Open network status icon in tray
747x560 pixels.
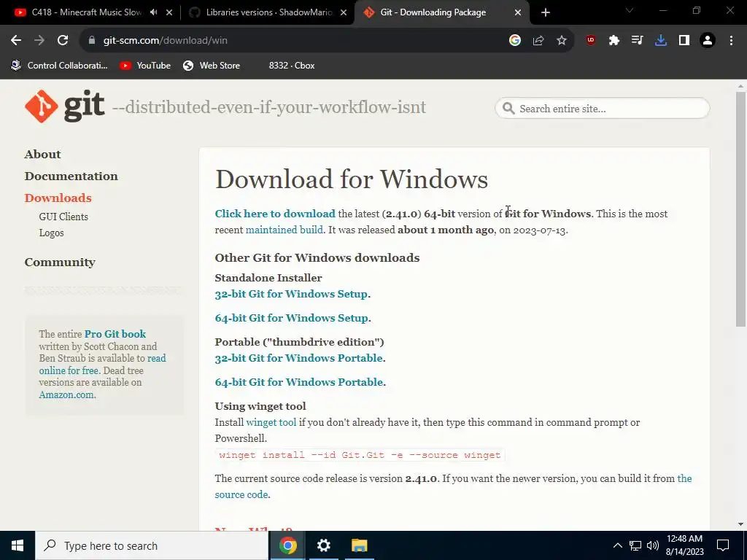point(635,545)
